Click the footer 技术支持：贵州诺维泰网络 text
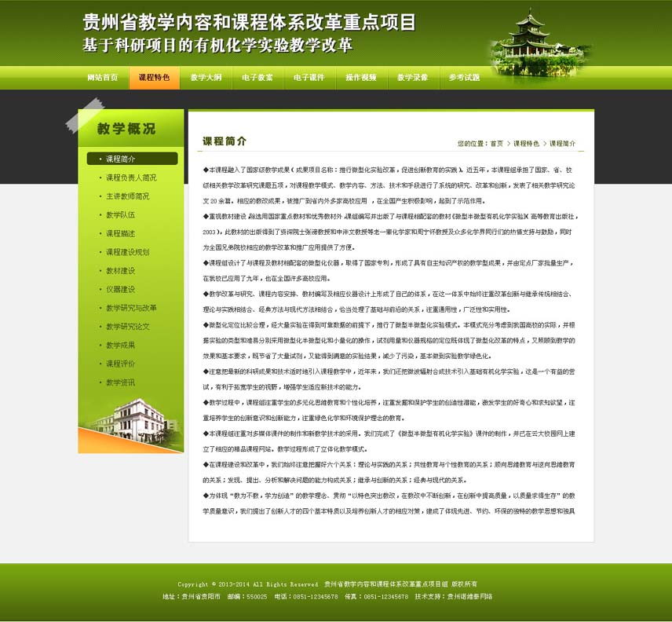The image size is (672, 622). pyautogui.click(x=454, y=597)
